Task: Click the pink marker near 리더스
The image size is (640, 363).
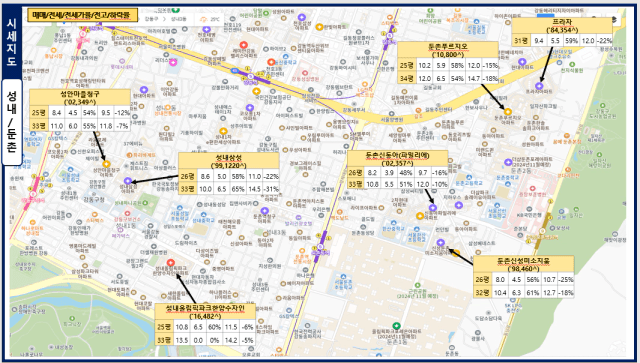Action: [x=173, y=62]
